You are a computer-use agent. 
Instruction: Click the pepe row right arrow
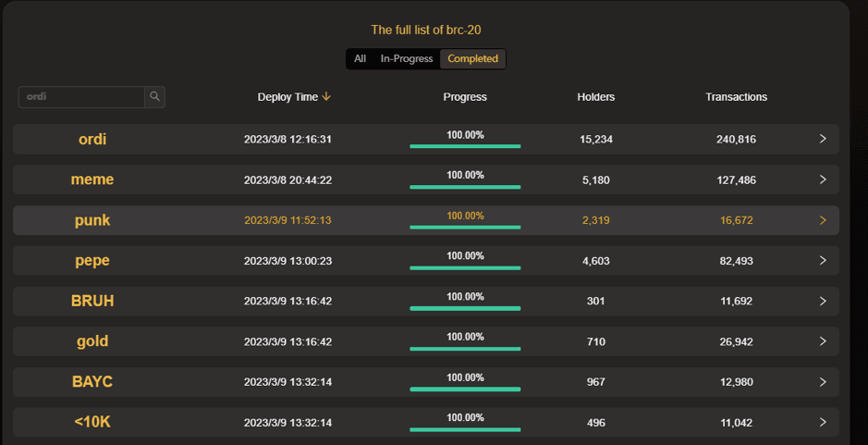[823, 261]
